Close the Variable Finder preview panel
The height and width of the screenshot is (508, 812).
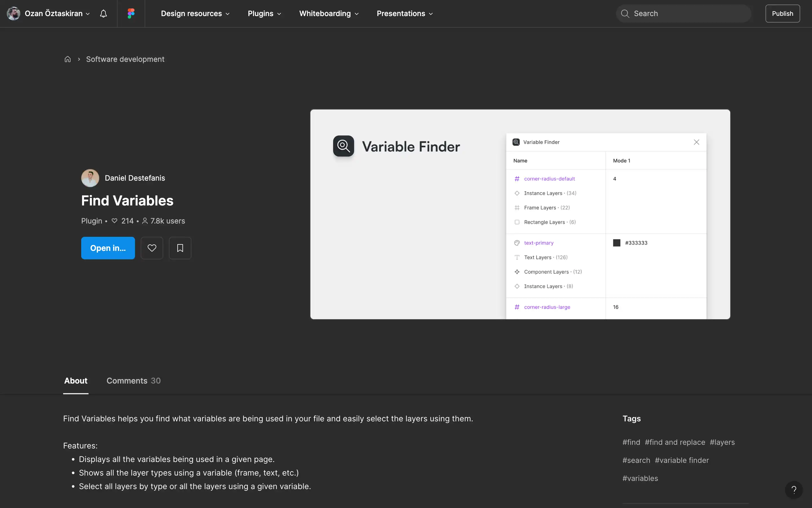click(696, 142)
